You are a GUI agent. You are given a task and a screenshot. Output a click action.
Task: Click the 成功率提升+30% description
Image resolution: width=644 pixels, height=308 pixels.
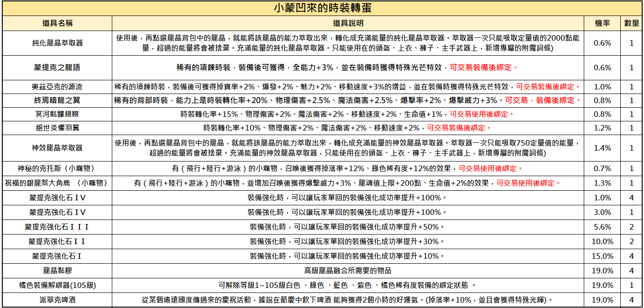348,241
